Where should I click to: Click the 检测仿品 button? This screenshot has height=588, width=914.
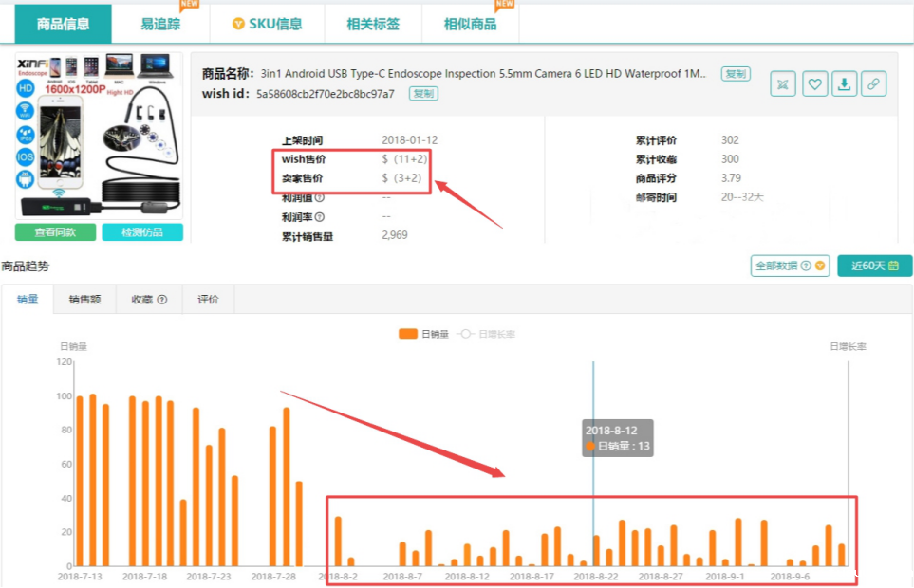pos(141,232)
